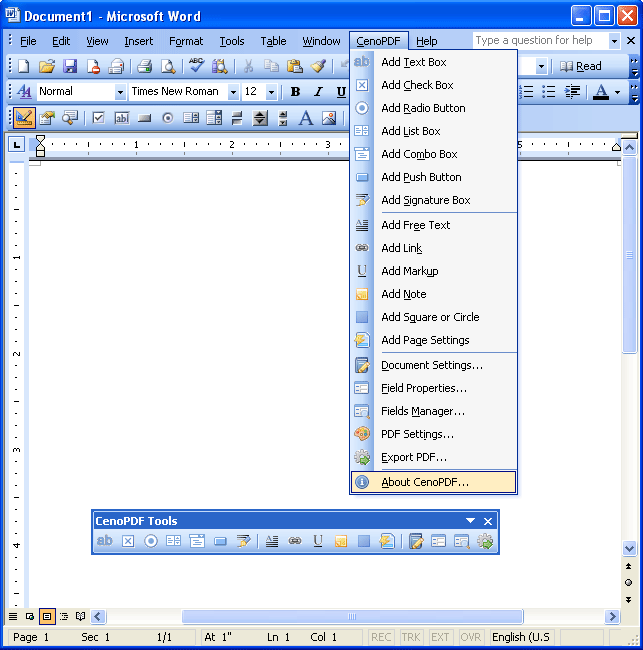Select Add Signature Box from the CenoPDF menu
Screen dimensions: 643x650
[425, 200]
